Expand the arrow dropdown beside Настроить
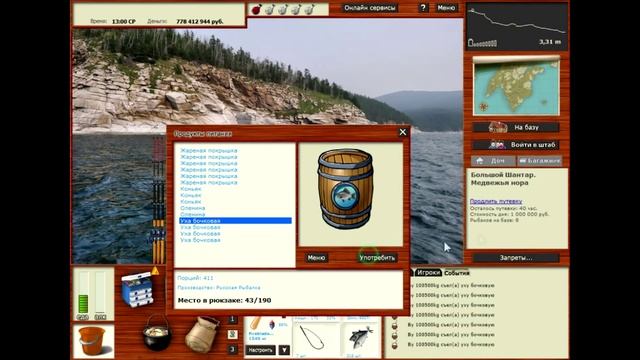The height and width of the screenshot is (360, 640). coord(284,350)
